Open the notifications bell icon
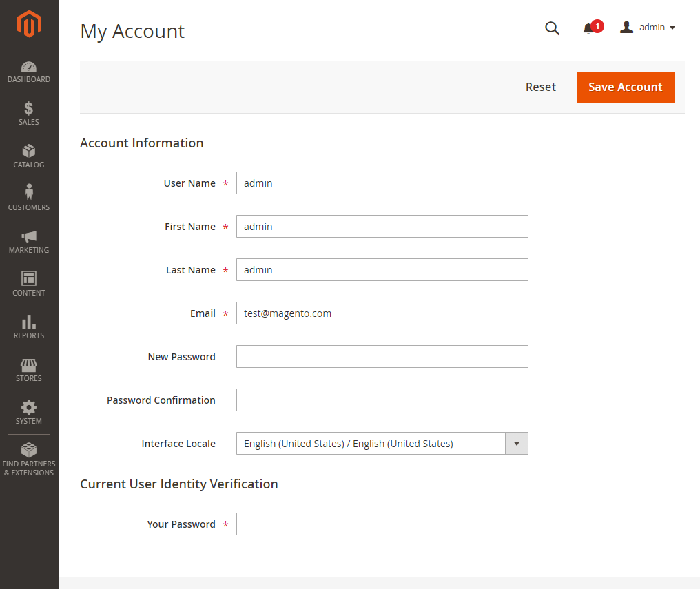Viewport: 700px width, 589px height. 588,28
